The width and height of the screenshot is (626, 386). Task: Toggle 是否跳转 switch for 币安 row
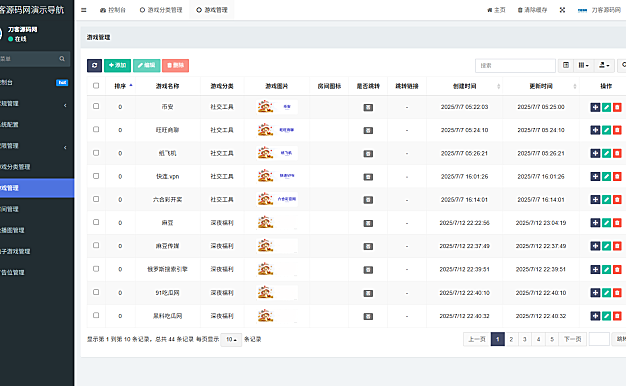click(368, 107)
